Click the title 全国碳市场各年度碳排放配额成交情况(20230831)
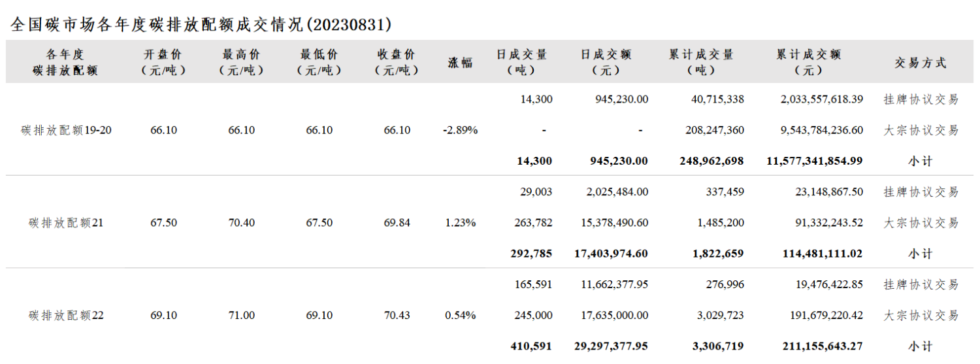Viewport: 980px width, 364px height. click(201, 25)
